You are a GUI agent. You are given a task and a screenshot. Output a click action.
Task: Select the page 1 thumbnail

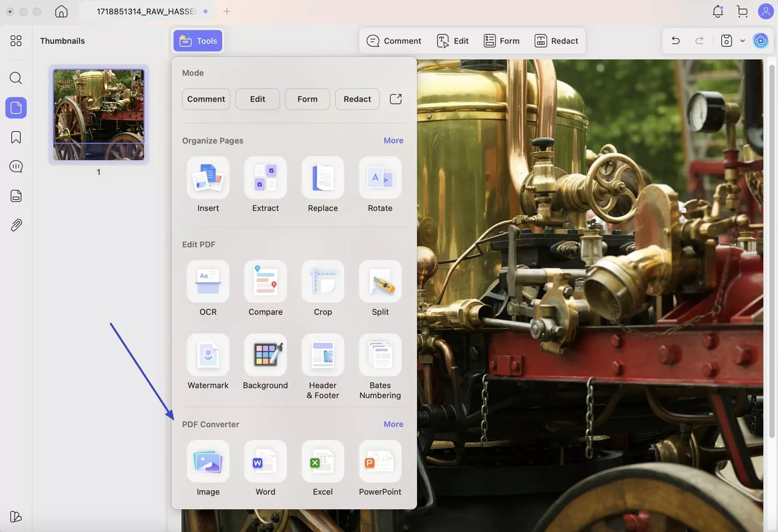tap(98, 115)
